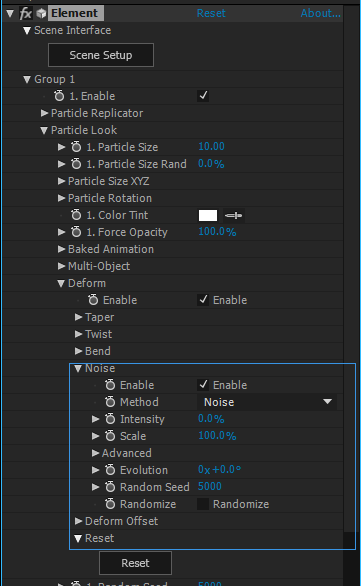
Task: Click Particle Size Rand value 0.0%
Action: pyautogui.click(x=211, y=163)
